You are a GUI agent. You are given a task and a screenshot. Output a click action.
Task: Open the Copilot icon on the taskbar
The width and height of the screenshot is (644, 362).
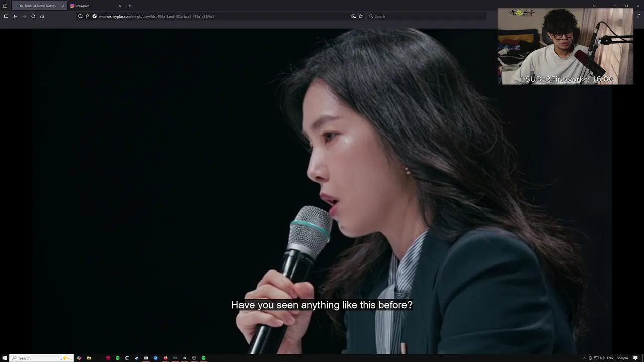79,358
